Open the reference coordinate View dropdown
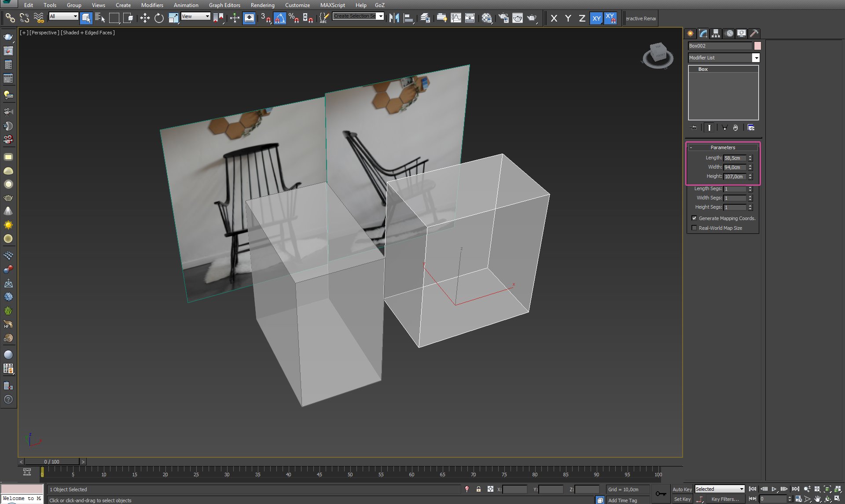This screenshot has height=504, width=845. point(195,16)
